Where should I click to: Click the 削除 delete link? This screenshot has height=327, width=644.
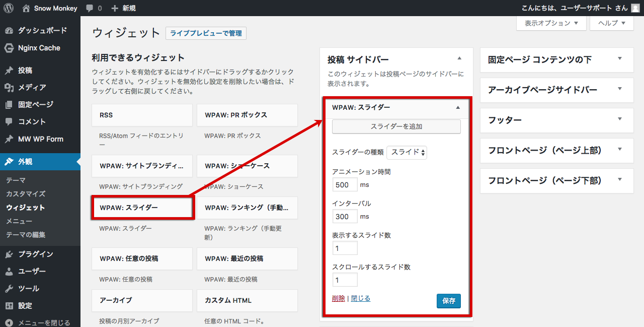(x=339, y=298)
